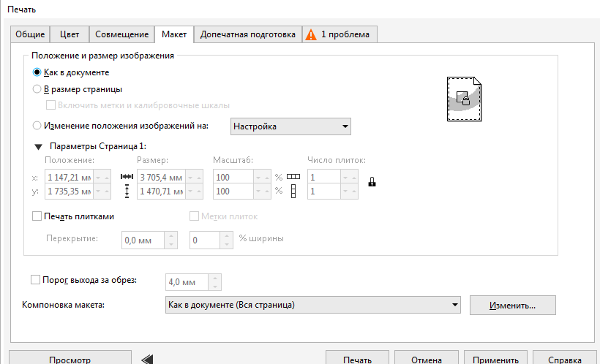Screen dimensions: 600x364
Task: Toggle the 'Метки плиток' checkbox
Action: pyautogui.click(x=194, y=216)
